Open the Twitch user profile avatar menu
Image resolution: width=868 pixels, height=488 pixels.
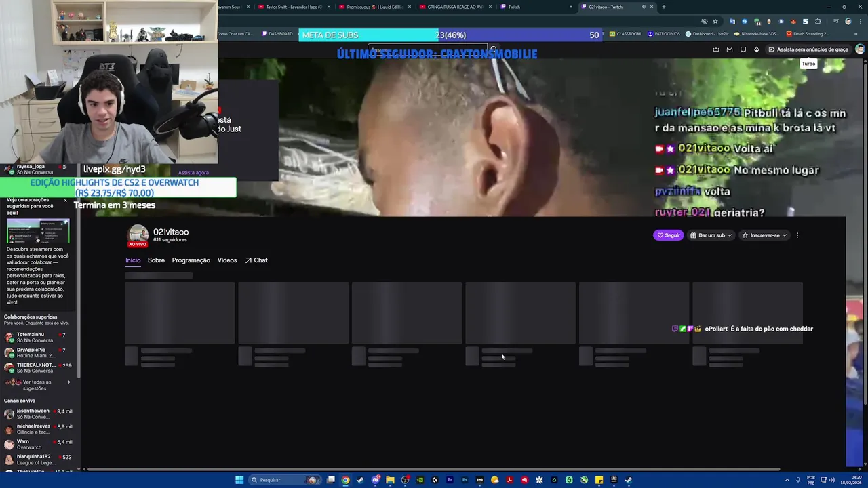pyautogui.click(x=860, y=49)
